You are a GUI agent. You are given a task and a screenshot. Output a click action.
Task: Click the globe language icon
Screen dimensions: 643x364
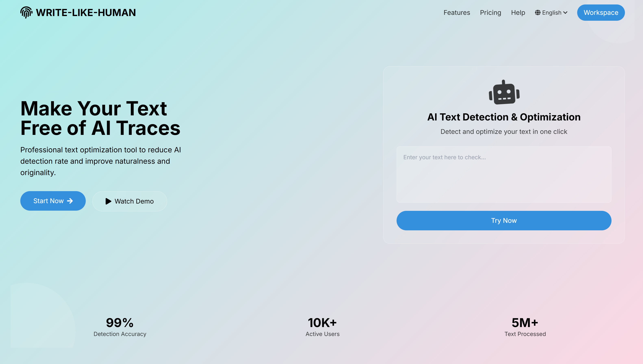[538, 13]
